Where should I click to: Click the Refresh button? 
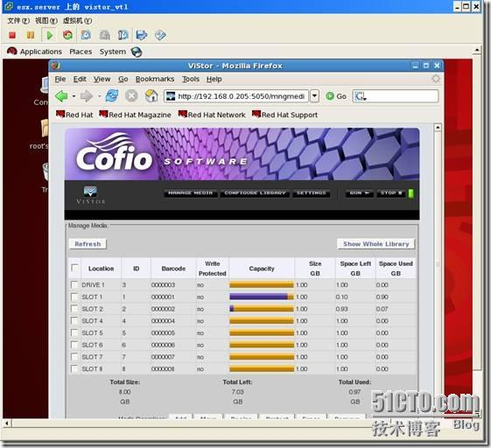pos(88,244)
